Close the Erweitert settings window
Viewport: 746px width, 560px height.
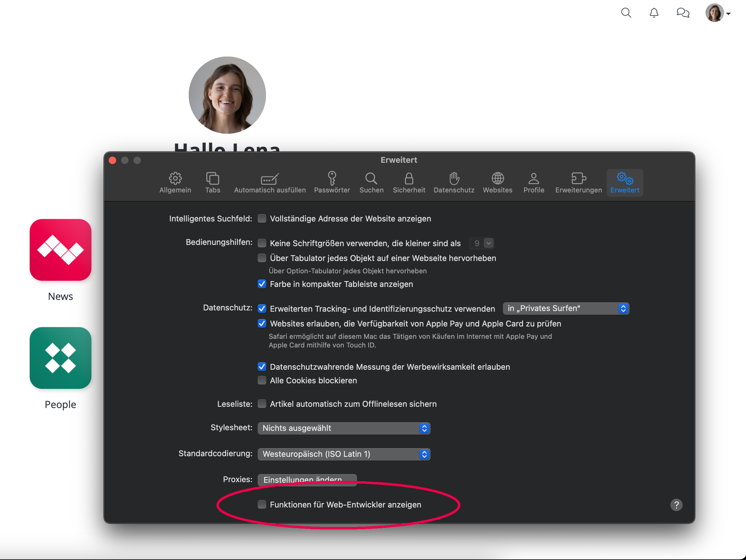pos(113,160)
